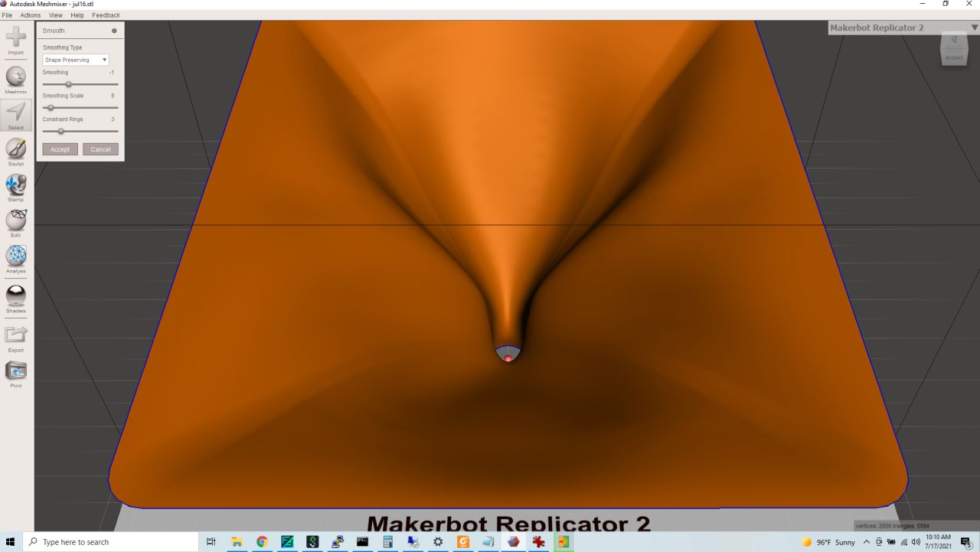Adjust the Constraint Rings slider
Viewport: 980px width, 552px height.
(x=80, y=131)
